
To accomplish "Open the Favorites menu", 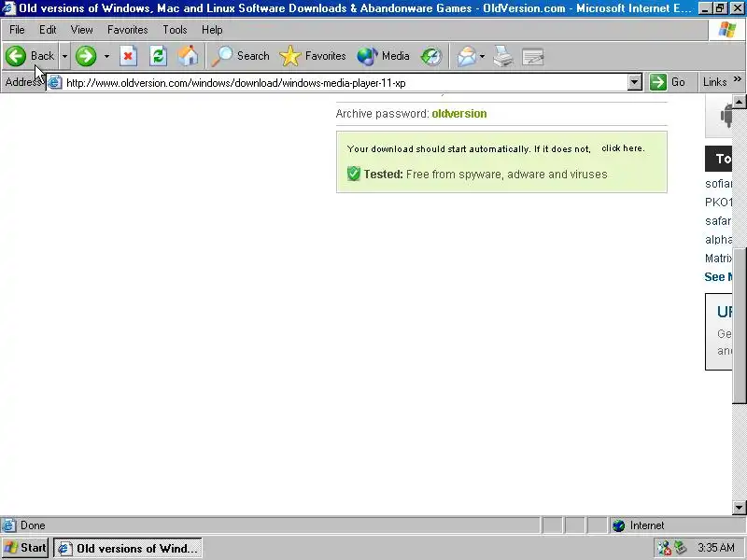I will tap(127, 30).
